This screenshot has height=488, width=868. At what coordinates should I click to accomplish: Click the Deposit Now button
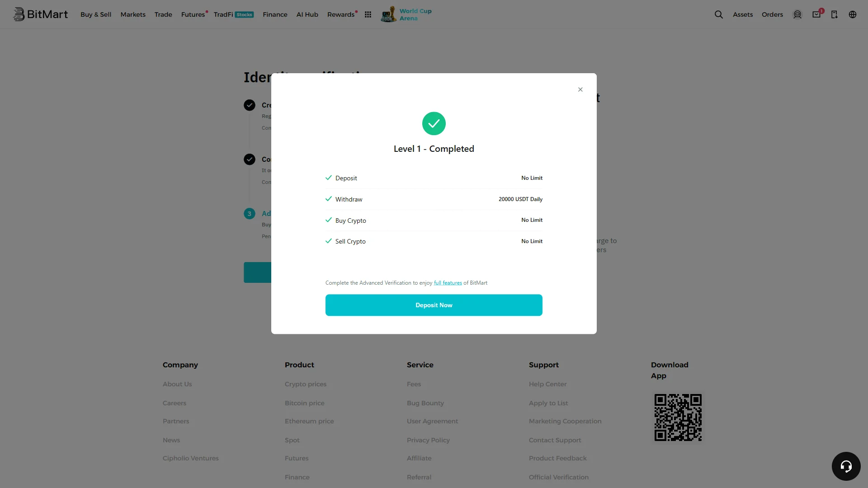point(434,305)
